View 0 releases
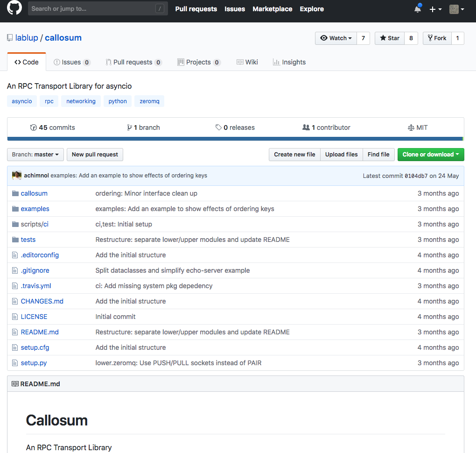The width and height of the screenshot is (476, 453). (235, 127)
